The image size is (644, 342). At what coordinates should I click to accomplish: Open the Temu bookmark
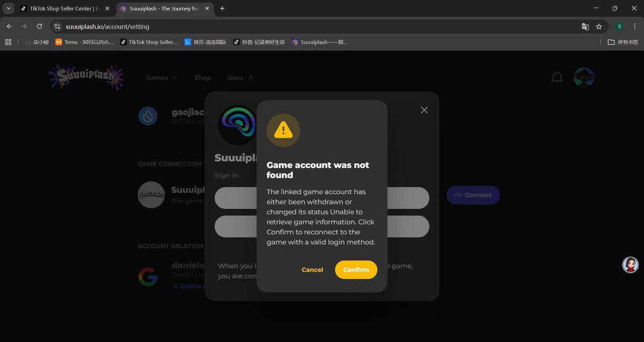coord(84,42)
